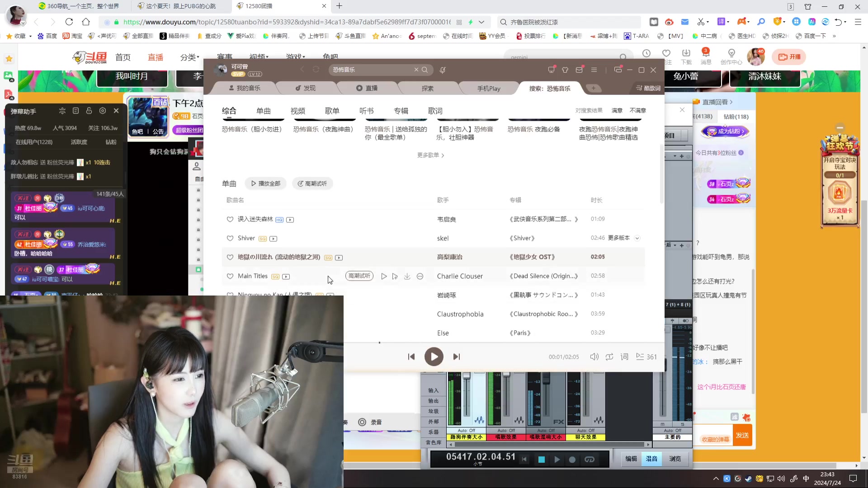Switch to 视频 results tab

point(298,111)
